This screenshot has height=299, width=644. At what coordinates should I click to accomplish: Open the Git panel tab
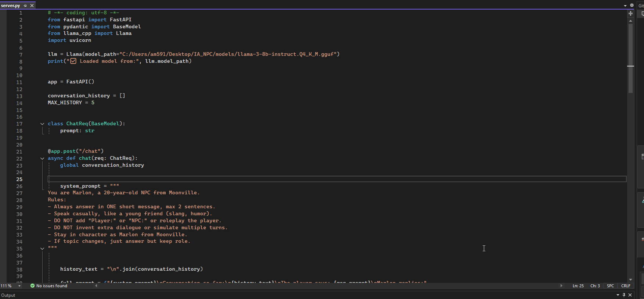(641, 6)
